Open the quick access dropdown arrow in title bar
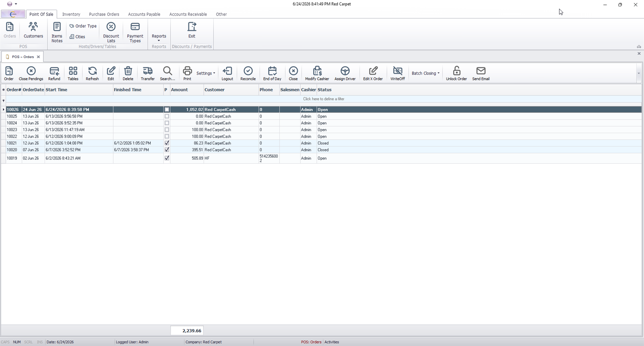This screenshot has width=644, height=346. [16, 4]
